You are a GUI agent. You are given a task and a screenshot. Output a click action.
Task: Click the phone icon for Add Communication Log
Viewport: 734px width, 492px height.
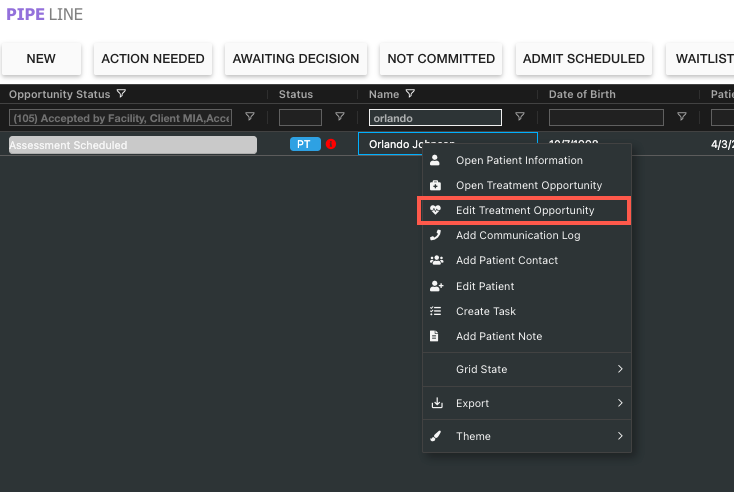coord(435,235)
